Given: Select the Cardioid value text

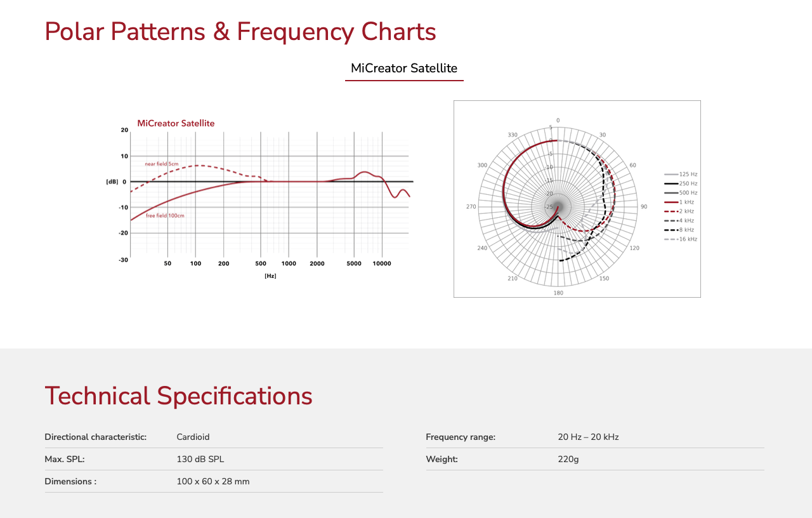Looking at the screenshot, I should [x=193, y=437].
